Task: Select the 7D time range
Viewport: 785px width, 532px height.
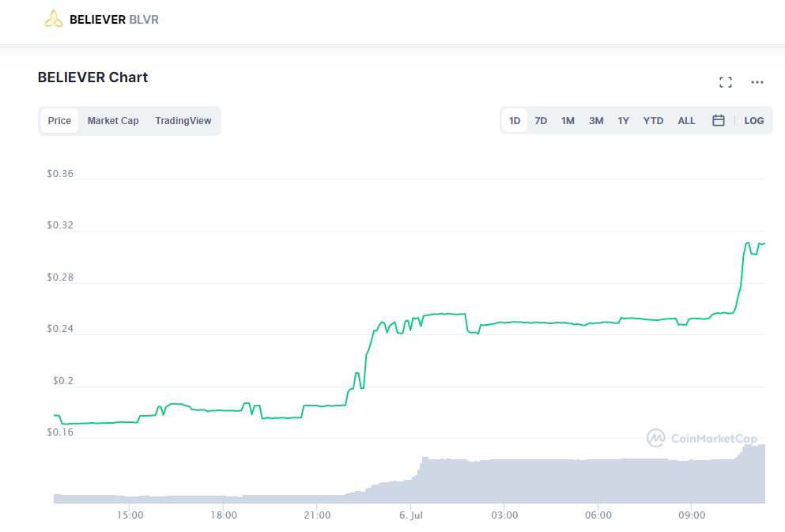Action: pos(541,121)
